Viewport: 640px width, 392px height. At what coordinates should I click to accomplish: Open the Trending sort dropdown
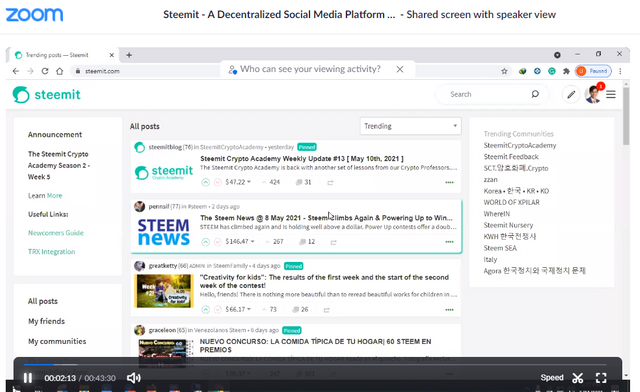pyautogui.click(x=410, y=126)
